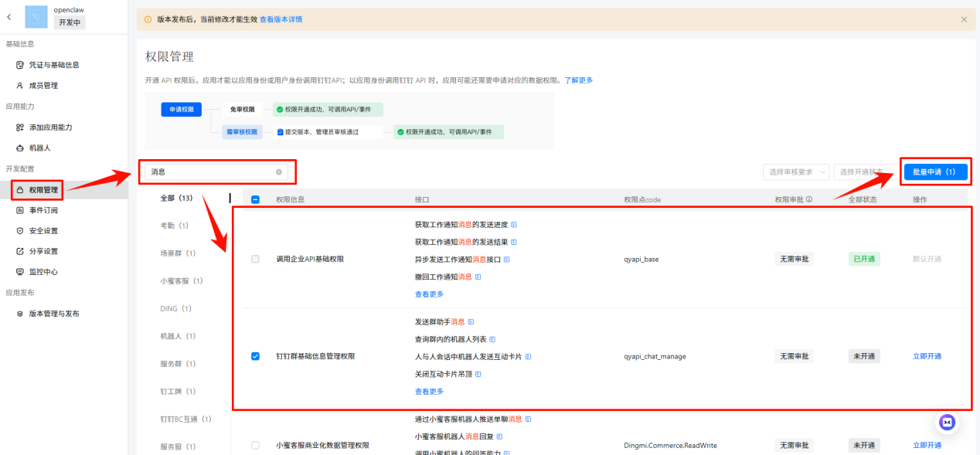This screenshot has height=455, width=980.
Task: Click the back arrow beside openclaw
Action: tap(9, 16)
